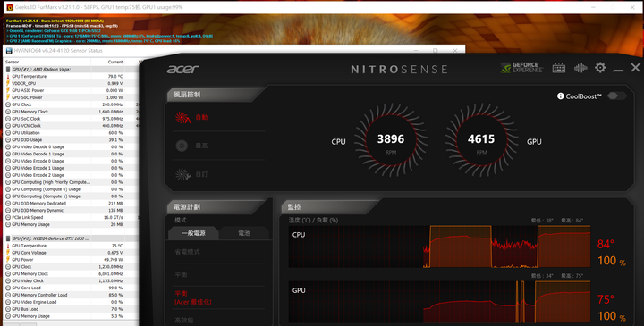Click the GPU fan 4615 RPM gauge
This screenshot has width=644, height=326.
(x=481, y=140)
